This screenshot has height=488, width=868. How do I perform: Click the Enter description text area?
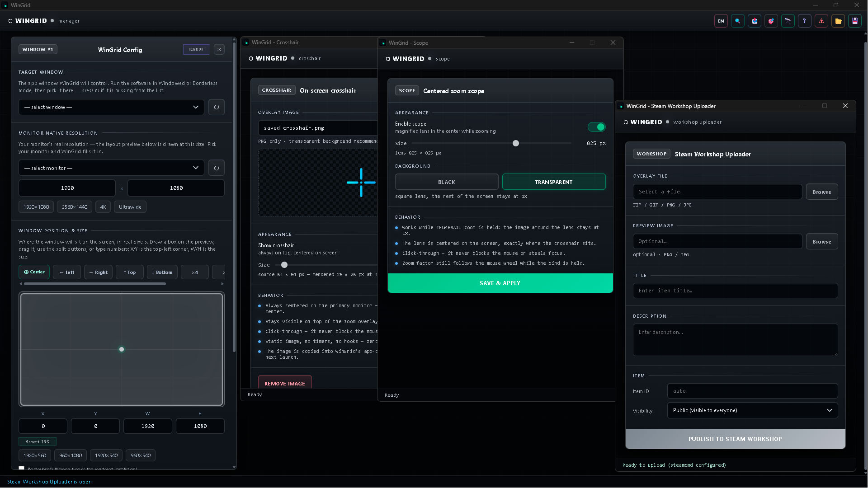[x=735, y=340]
